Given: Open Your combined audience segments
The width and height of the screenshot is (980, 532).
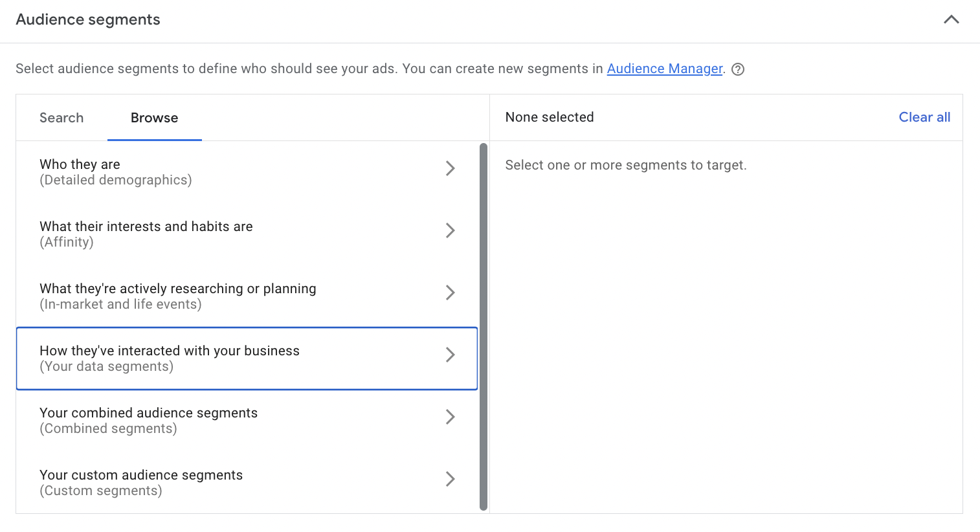Looking at the screenshot, I should pos(247,421).
